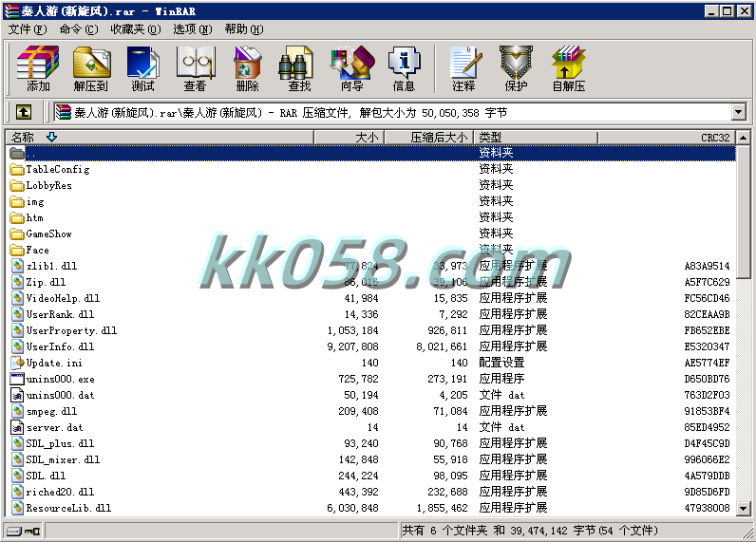Click the drive icon in the status bar
Viewport: 756px width, 542px height.
[x=14, y=531]
